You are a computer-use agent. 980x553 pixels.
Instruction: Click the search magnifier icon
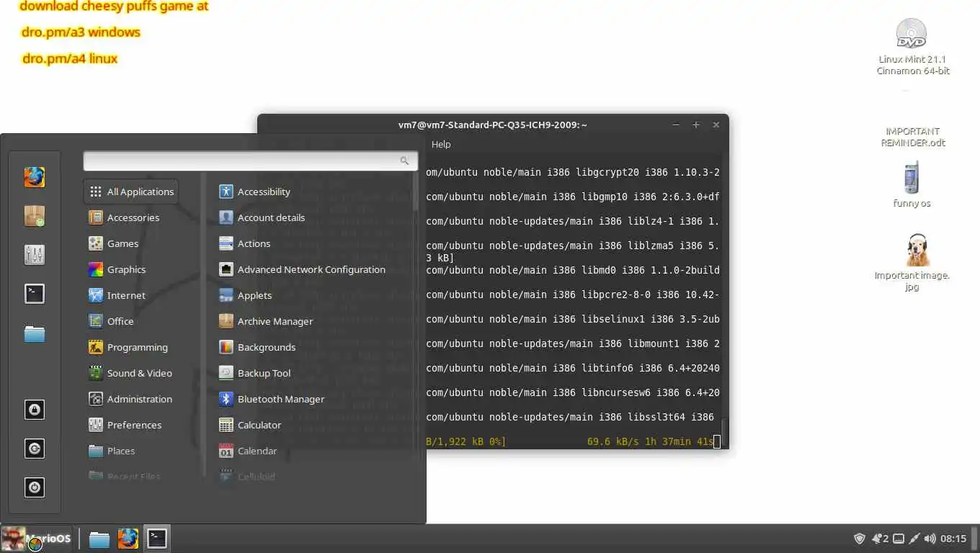(404, 161)
